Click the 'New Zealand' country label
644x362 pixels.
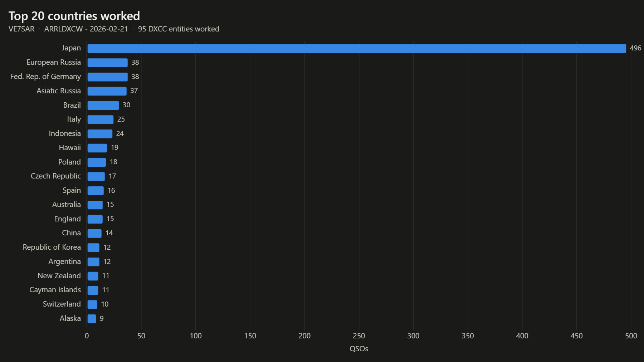click(x=59, y=276)
